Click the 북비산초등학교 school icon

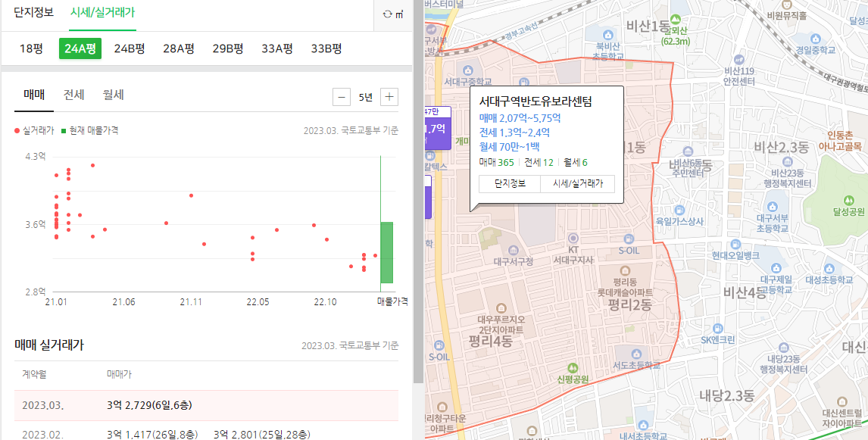(607, 36)
